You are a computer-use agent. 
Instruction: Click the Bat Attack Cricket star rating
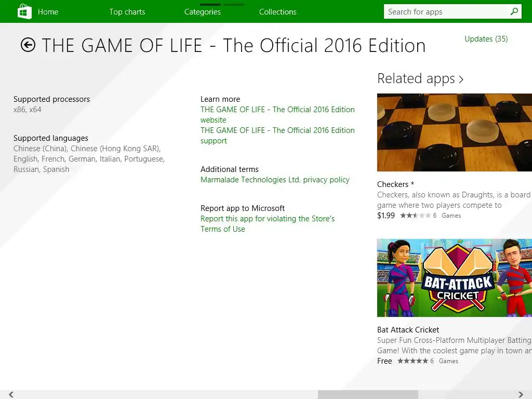413,361
